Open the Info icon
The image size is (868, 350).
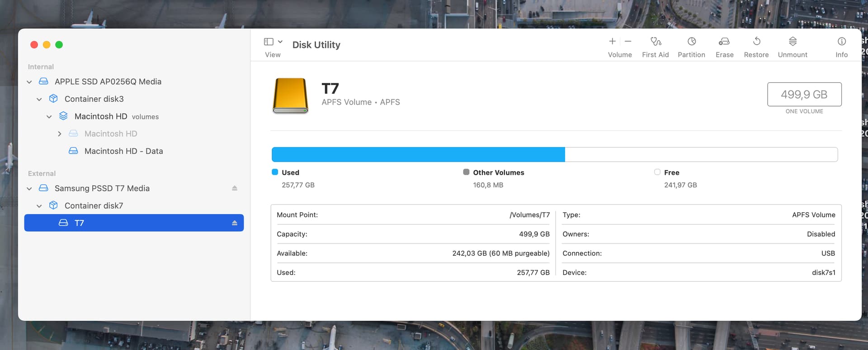[x=842, y=42]
